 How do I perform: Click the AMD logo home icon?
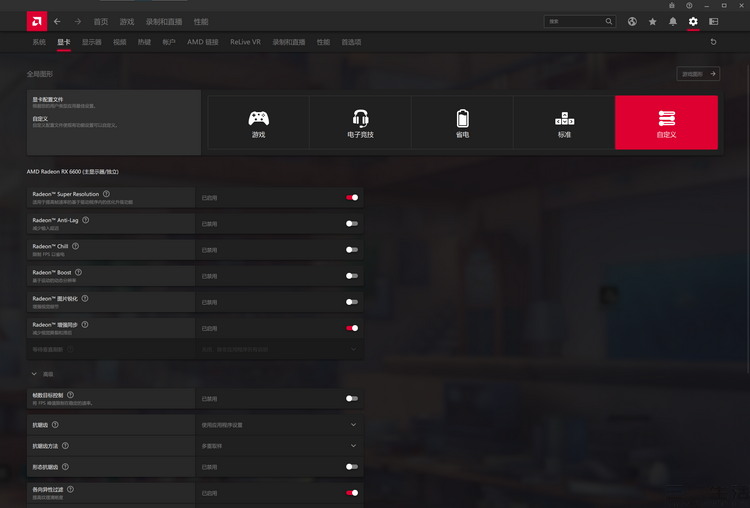[x=37, y=21]
